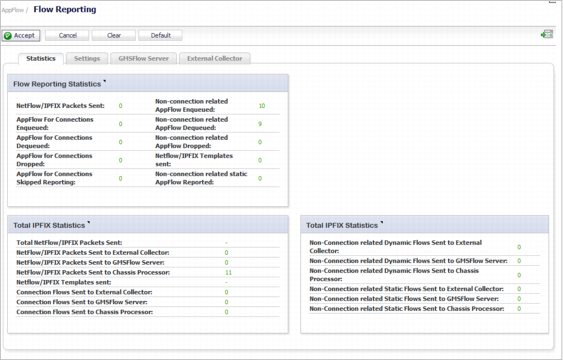This screenshot has height=360, width=563.
Task: Switch to the Statistics tab
Action: click(x=41, y=59)
